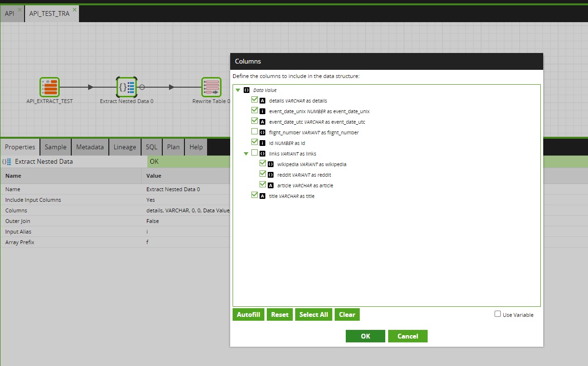The height and width of the screenshot is (366, 588).
Task: Open the Lineage tab
Action: click(125, 147)
